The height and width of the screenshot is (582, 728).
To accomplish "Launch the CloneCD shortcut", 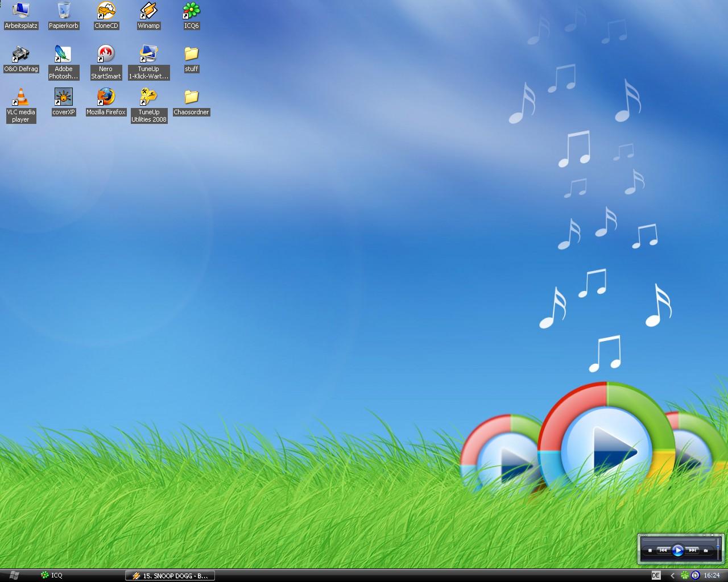I will (x=106, y=15).
